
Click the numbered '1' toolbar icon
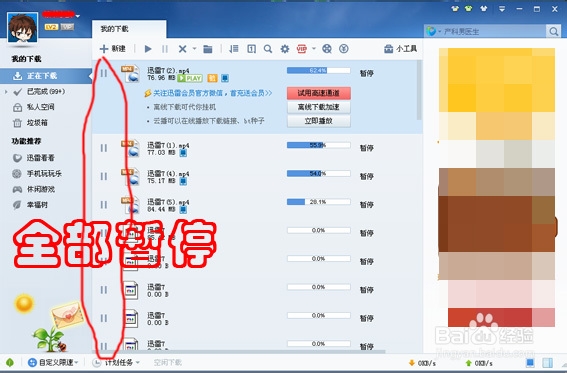251,49
